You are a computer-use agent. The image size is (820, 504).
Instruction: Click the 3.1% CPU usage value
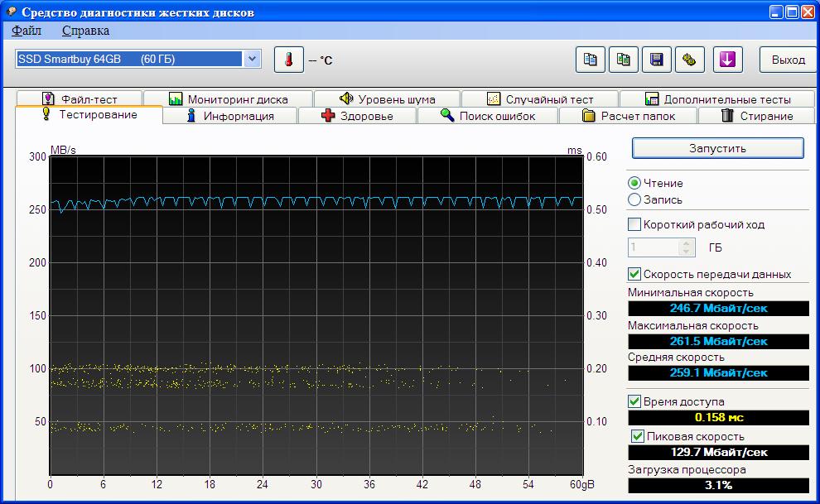tap(718, 485)
